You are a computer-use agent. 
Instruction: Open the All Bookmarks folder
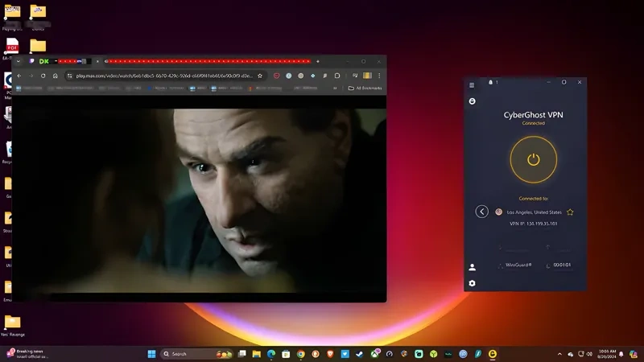[x=365, y=88]
